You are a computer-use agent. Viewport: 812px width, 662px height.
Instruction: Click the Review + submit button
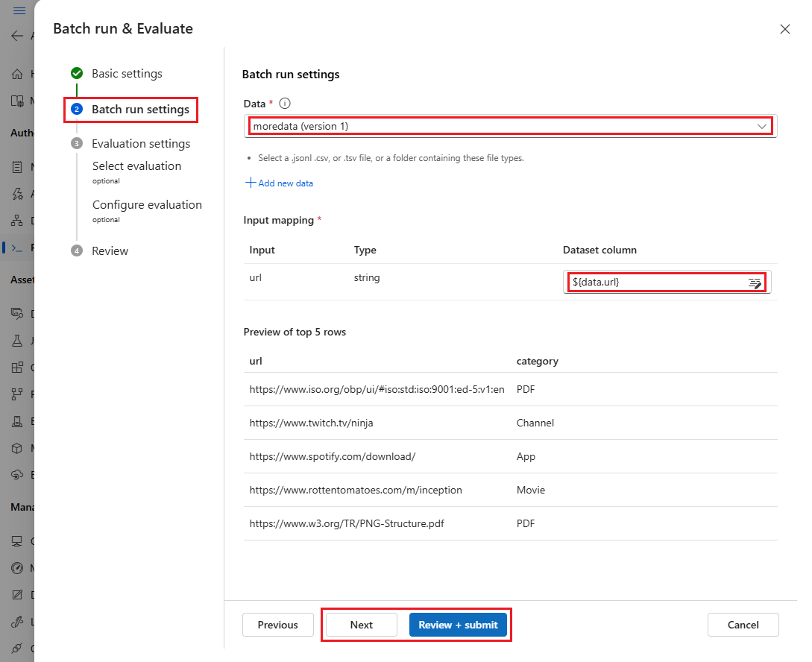click(458, 625)
